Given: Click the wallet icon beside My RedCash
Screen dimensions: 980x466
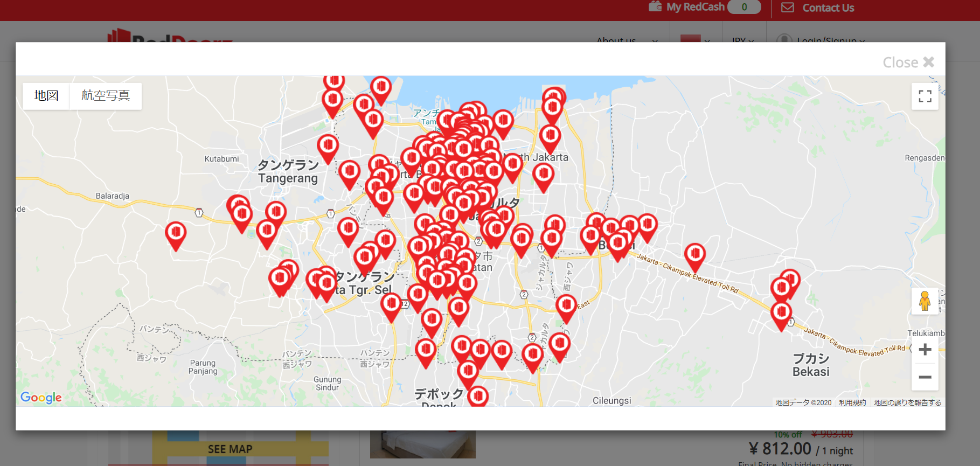Looking at the screenshot, I should pyautogui.click(x=655, y=6).
